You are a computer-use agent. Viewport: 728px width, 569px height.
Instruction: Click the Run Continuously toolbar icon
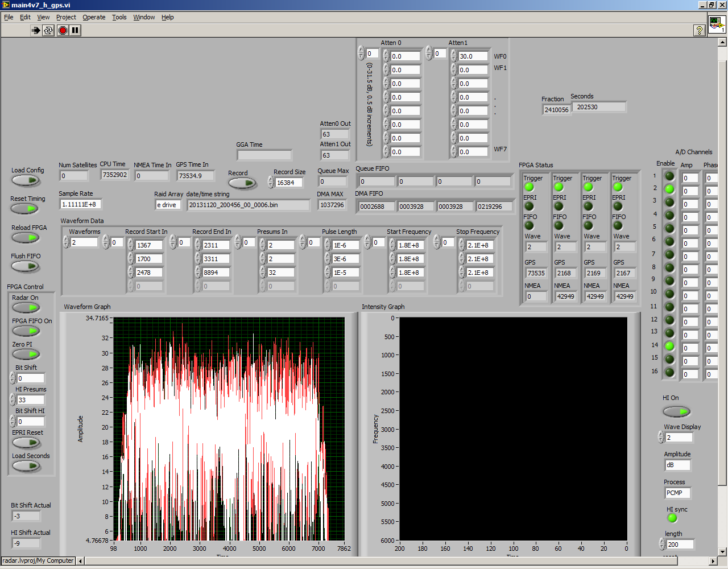coord(48,30)
